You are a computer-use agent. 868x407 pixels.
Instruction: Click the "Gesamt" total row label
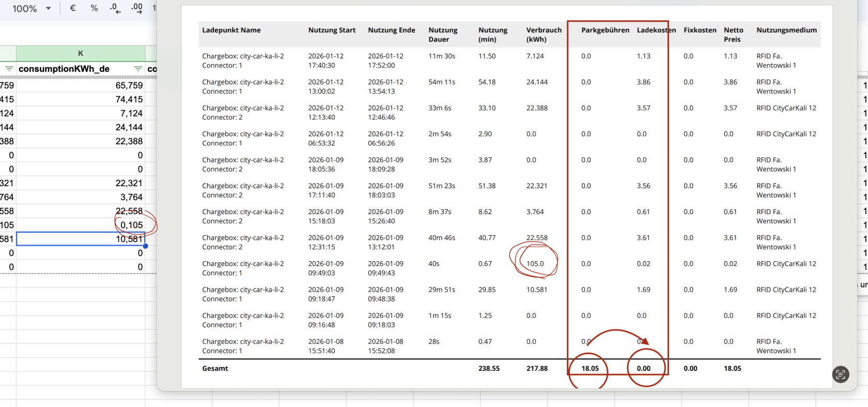tap(215, 368)
